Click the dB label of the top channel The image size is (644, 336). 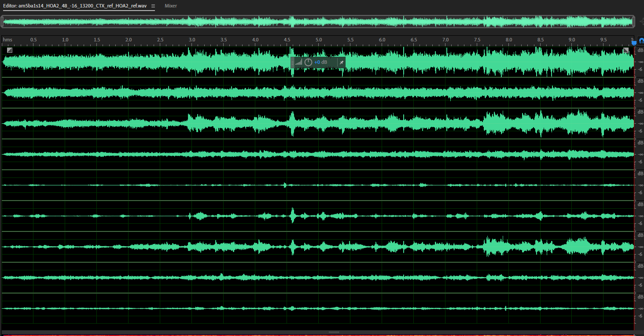coord(640,51)
